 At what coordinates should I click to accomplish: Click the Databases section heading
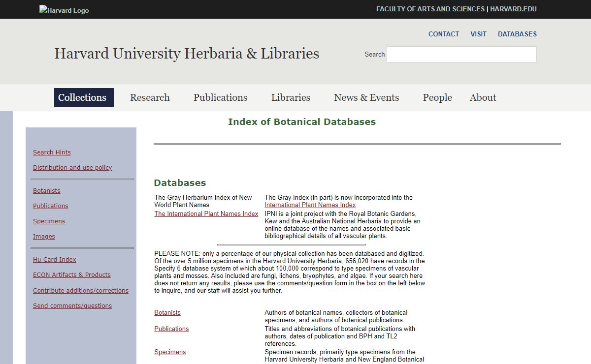[180, 182]
